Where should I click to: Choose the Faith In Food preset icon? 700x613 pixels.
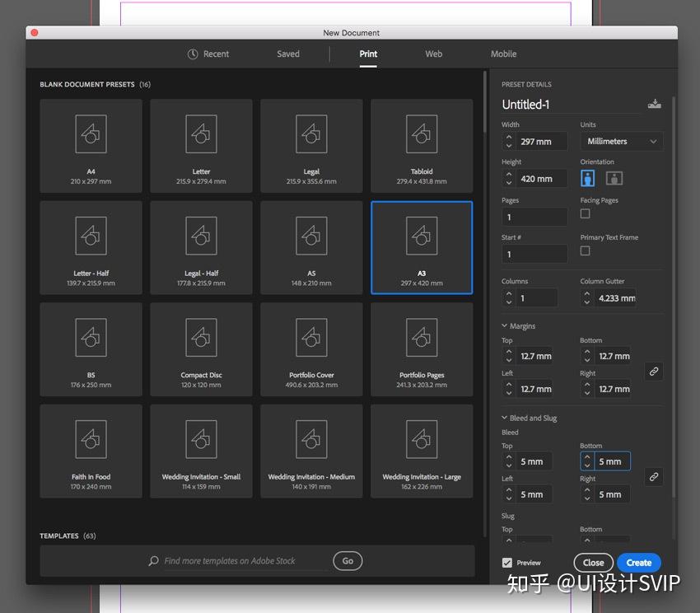click(91, 439)
